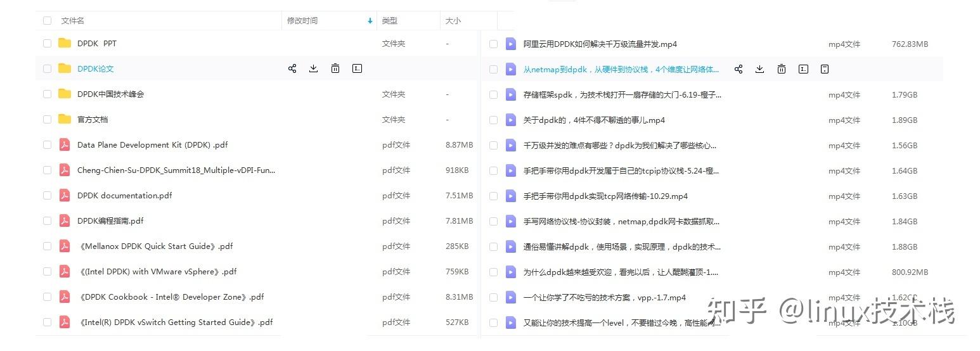980x351 pixels.
Task: Open Data Plane Development Kit (DPDK) .pdf
Action: (152, 144)
